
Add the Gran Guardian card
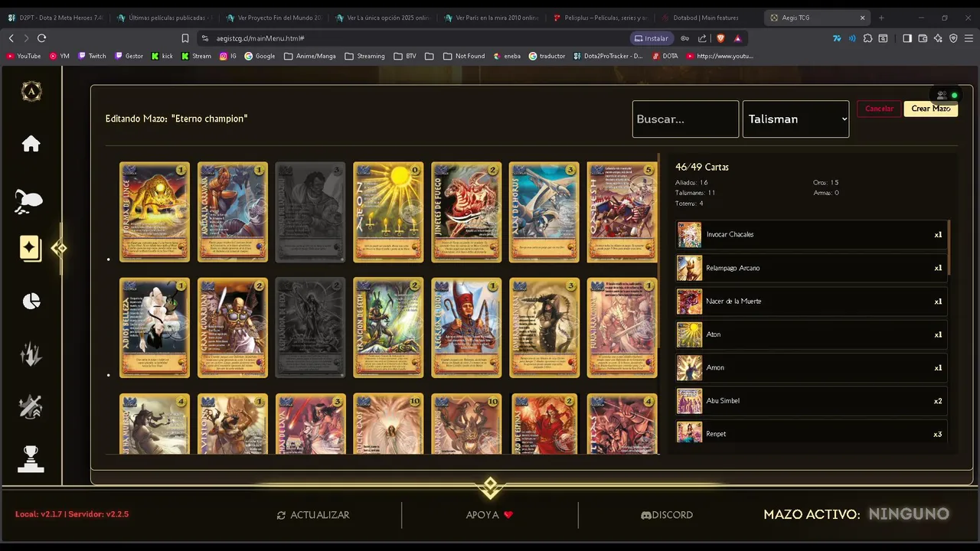tap(233, 328)
